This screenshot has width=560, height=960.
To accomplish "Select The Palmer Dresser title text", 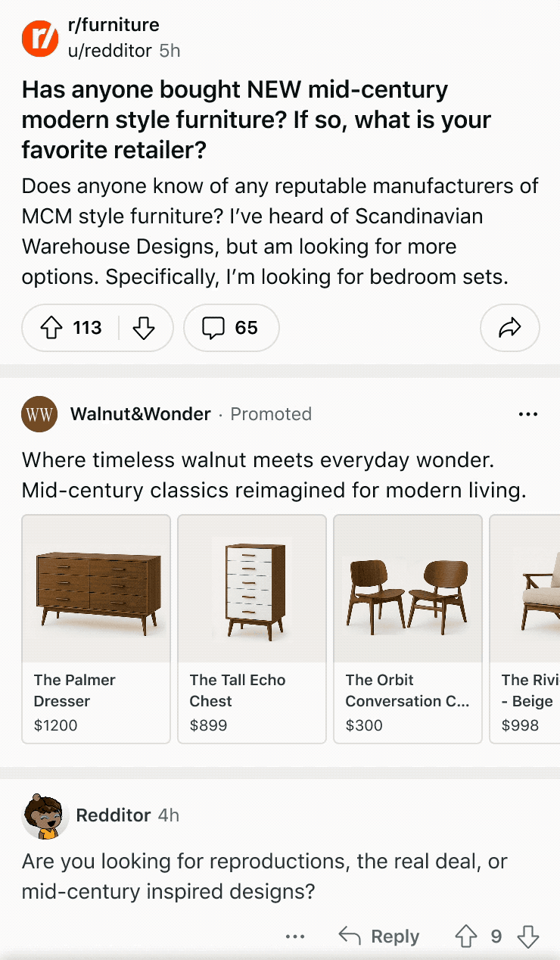I will pos(74,690).
